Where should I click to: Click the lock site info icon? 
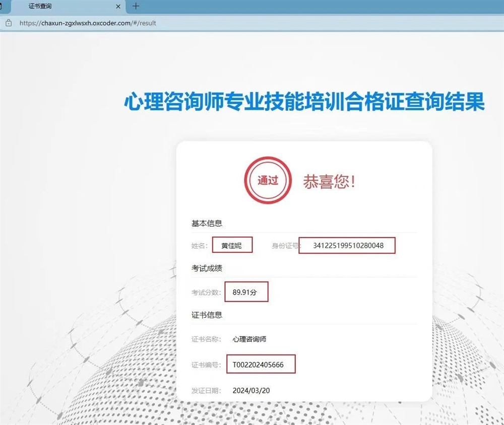click(9, 23)
